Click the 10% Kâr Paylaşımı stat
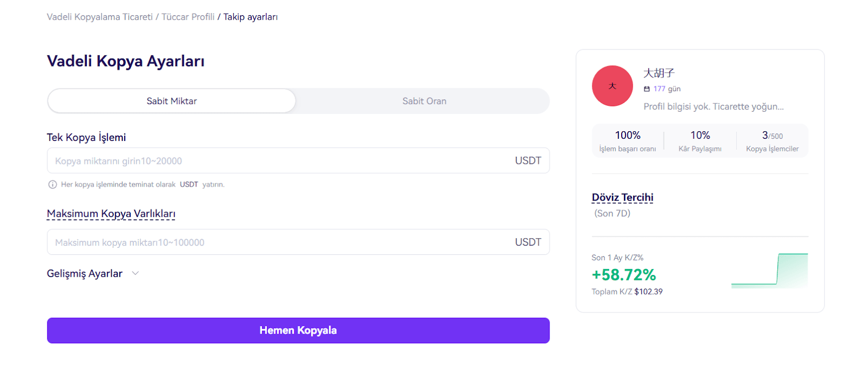868x384 pixels. pyautogui.click(x=700, y=140)
